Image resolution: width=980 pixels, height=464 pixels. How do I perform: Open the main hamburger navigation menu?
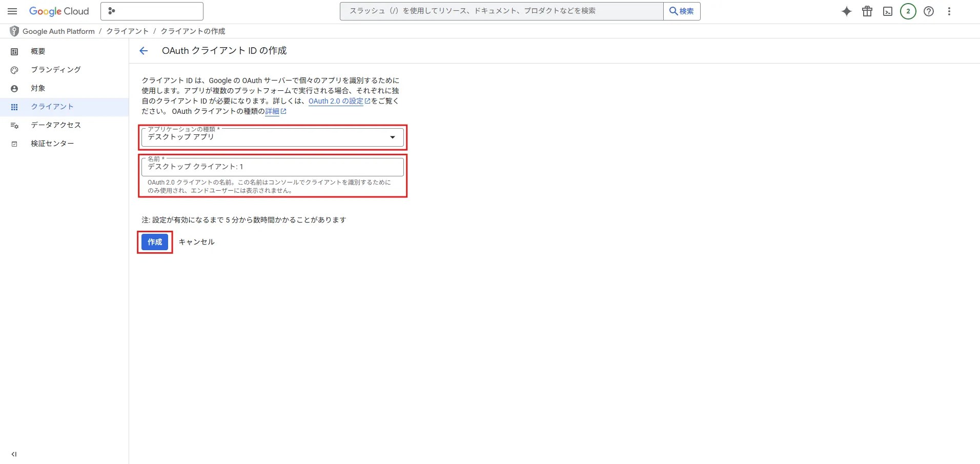pos(12,11)
